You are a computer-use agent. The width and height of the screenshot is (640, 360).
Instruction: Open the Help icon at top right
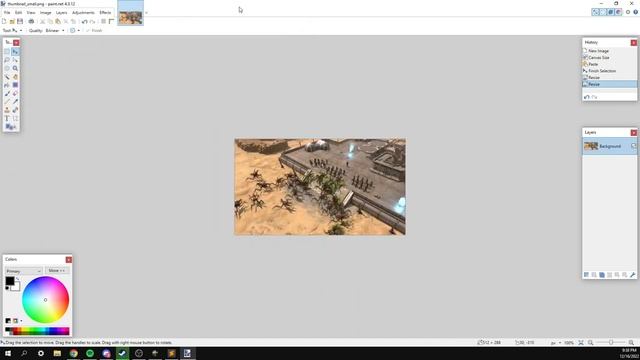coord(636,12)
